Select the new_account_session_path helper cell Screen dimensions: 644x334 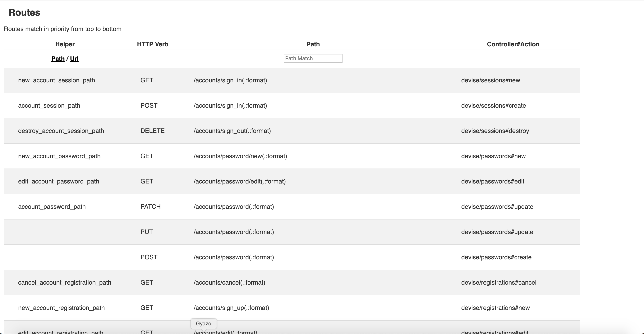(57, 80)
